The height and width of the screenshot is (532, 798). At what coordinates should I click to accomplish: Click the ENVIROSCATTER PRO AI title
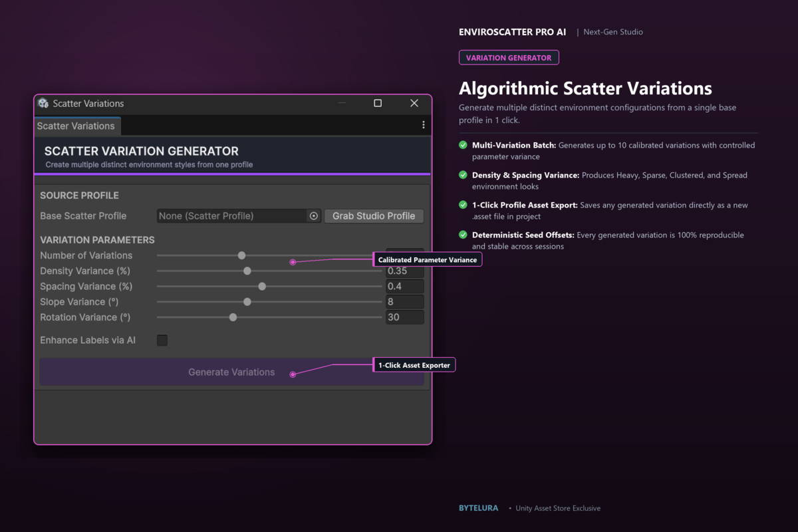[513, 32]
